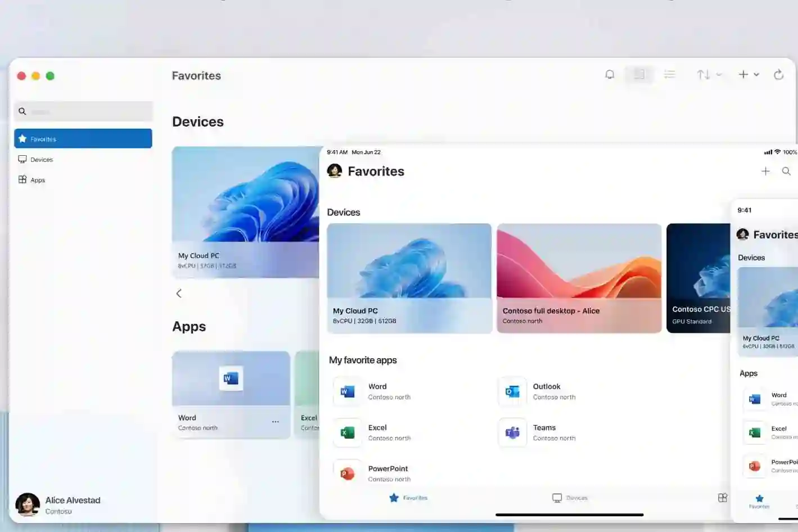Click profile avatar beside iPad Favorites title

coord(335,171)
